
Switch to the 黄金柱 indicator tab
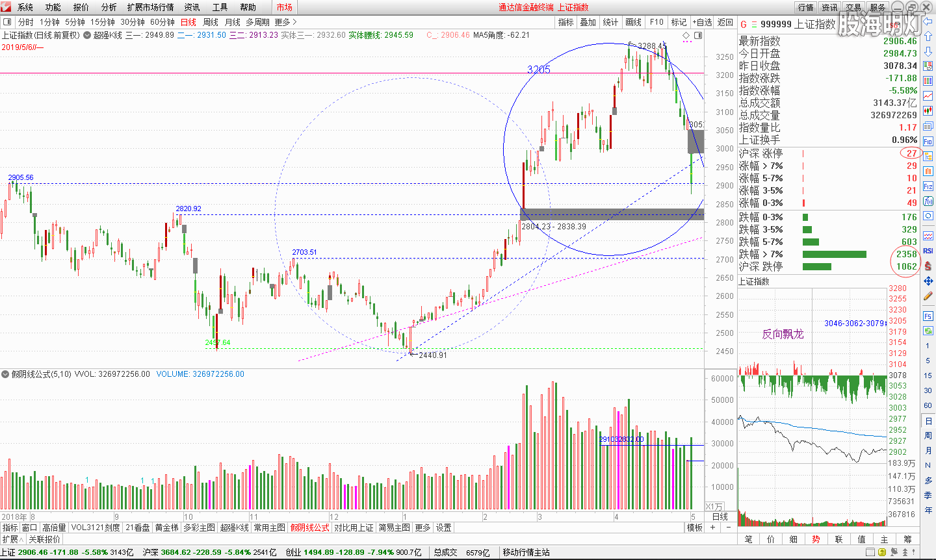[x=166, y=528]
